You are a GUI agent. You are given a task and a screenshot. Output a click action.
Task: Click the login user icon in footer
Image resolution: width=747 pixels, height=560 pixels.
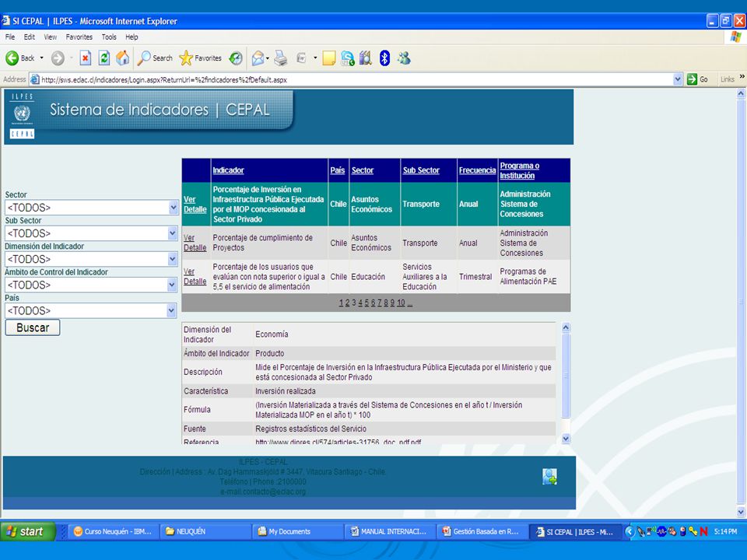click(x=549, y=476)
